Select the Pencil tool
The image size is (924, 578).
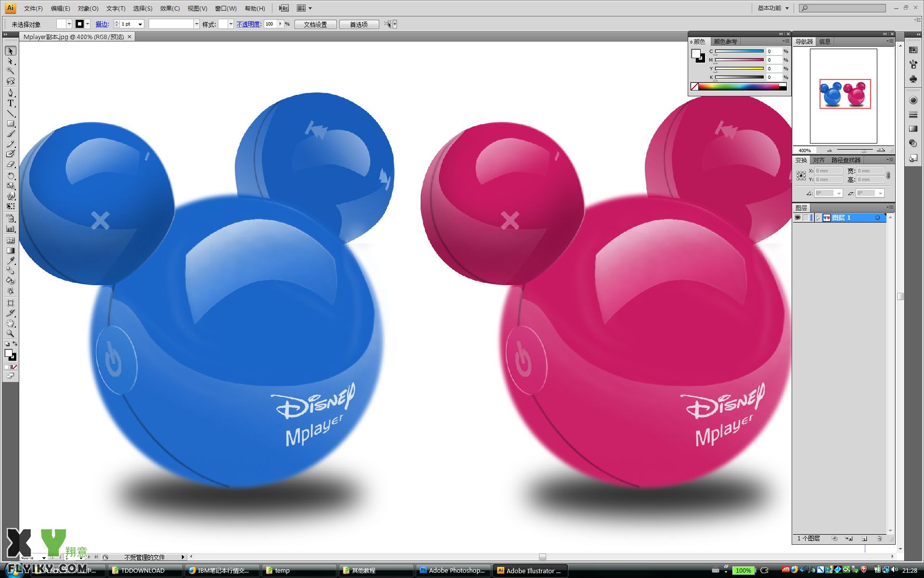pos(11,144)
